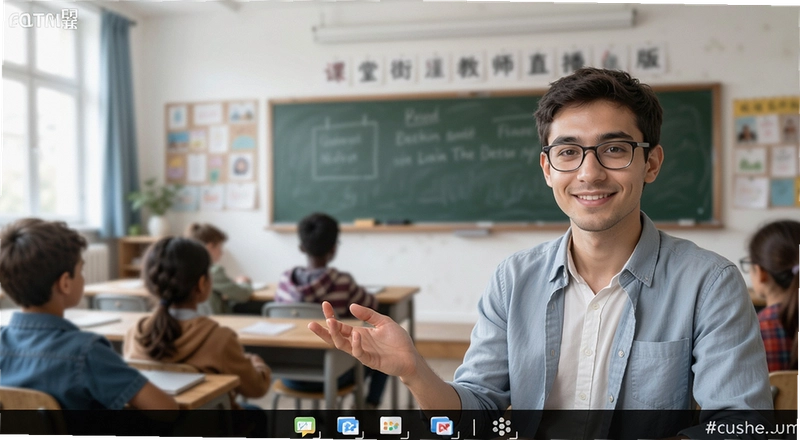This screenshot has width=800, height=440.
Task: Open the blue and red media icon
Action: click(441, 426)
